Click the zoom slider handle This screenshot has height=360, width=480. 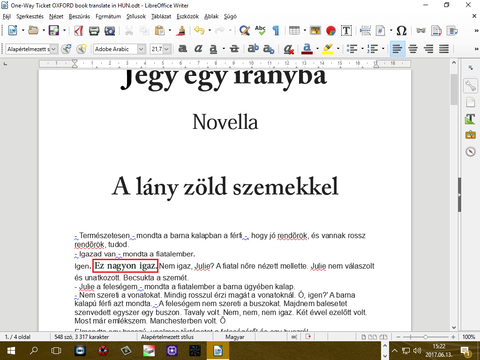coord(425,337)
